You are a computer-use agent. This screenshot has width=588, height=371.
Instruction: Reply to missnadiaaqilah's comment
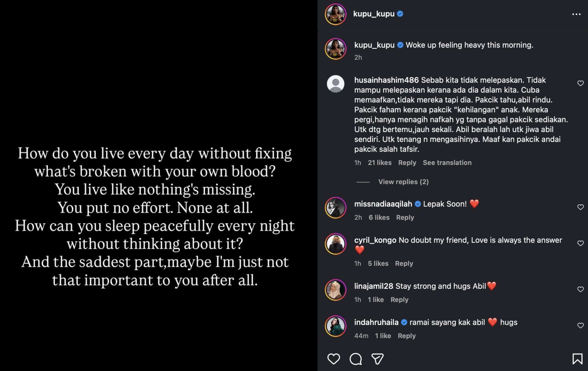pos(405,217)
